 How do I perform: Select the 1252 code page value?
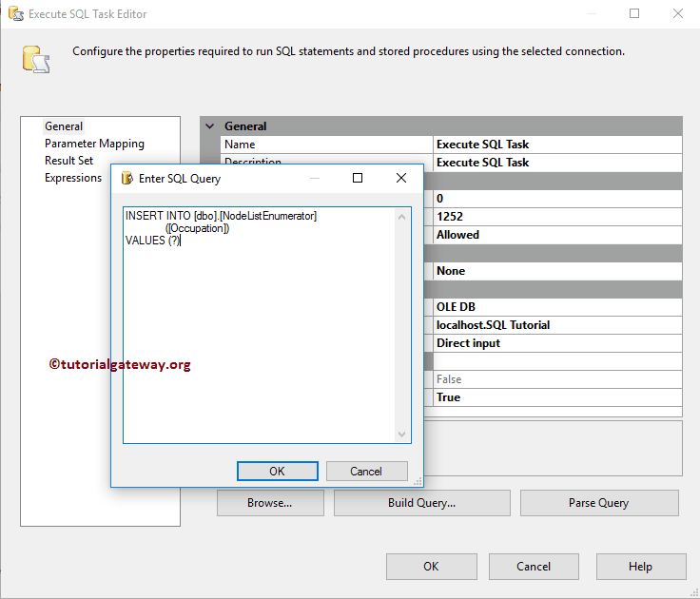[557, 217]
